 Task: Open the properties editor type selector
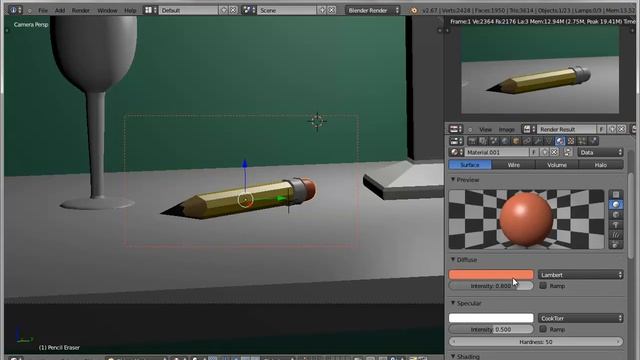pos(456,141)
